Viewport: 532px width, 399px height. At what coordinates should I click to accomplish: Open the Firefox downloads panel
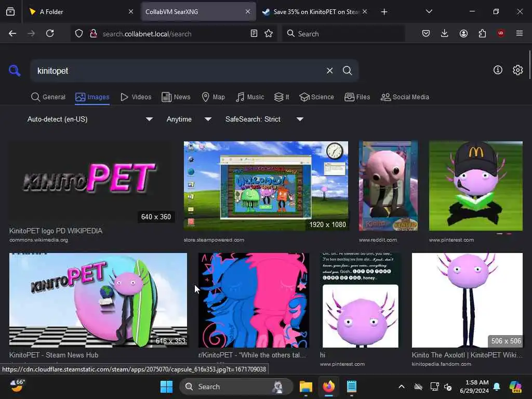[445, 33]
